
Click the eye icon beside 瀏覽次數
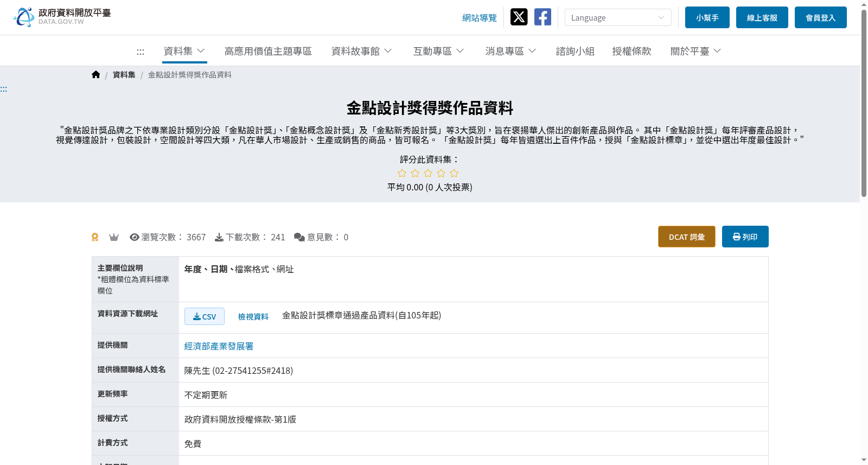135,237
